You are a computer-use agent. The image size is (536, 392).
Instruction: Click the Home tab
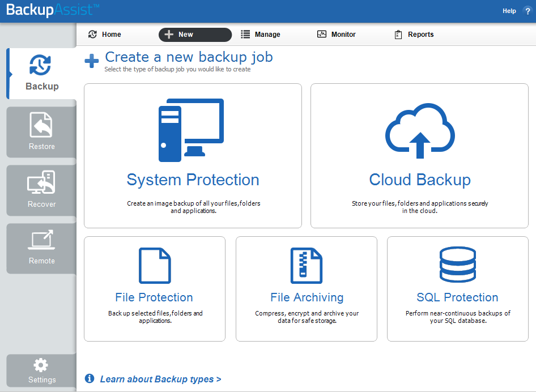click(105, 35)
